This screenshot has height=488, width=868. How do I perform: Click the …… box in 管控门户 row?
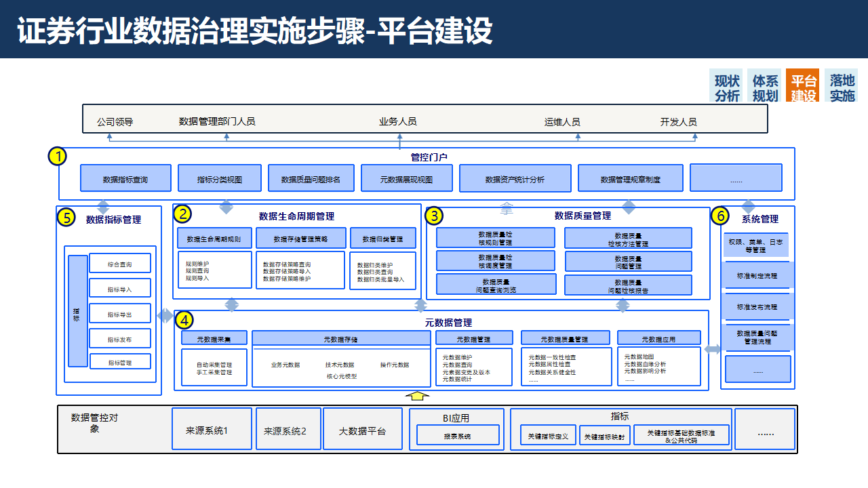(736, 178)
